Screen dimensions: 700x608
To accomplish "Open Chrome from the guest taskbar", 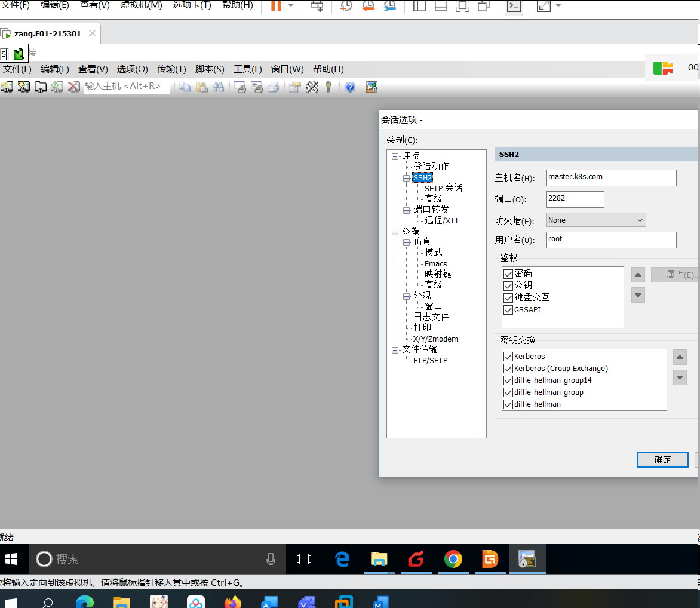I will [x=453, y=559].
